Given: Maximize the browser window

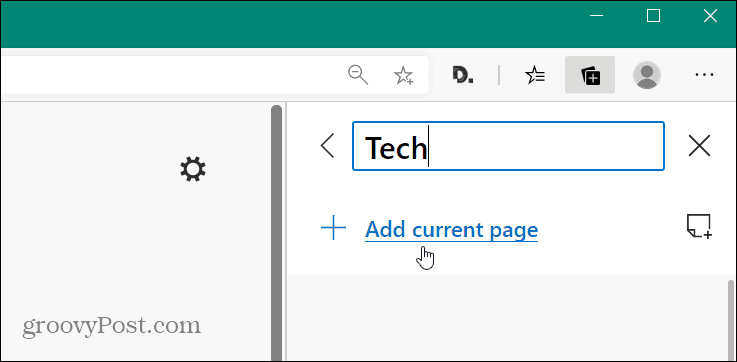Looking at the screenshot, I should [653, 16].
